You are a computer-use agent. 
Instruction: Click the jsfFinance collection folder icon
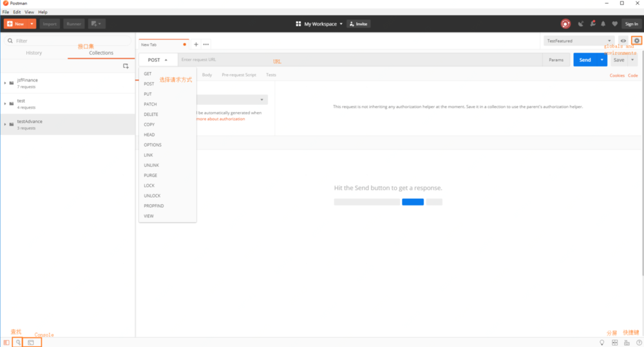pos(12,83)
